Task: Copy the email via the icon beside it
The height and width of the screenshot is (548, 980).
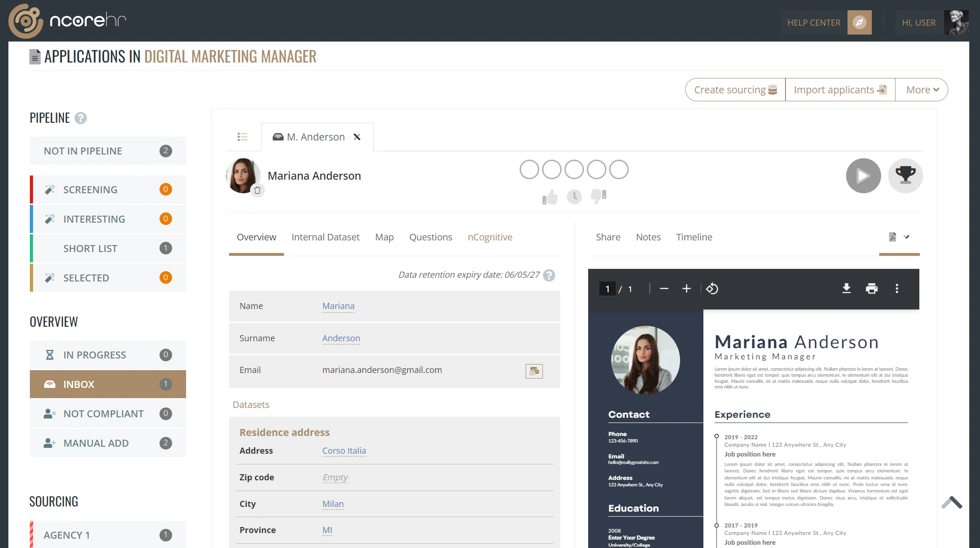Action: (x=535, y=371)
